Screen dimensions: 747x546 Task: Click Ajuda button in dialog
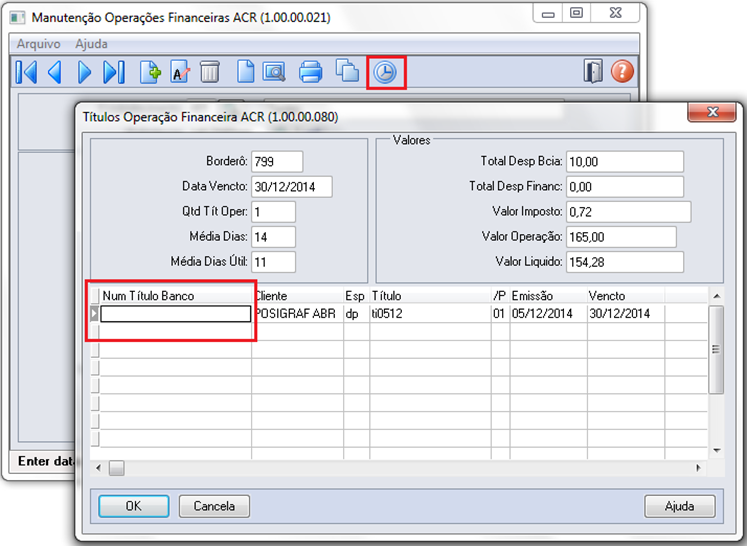679,506
